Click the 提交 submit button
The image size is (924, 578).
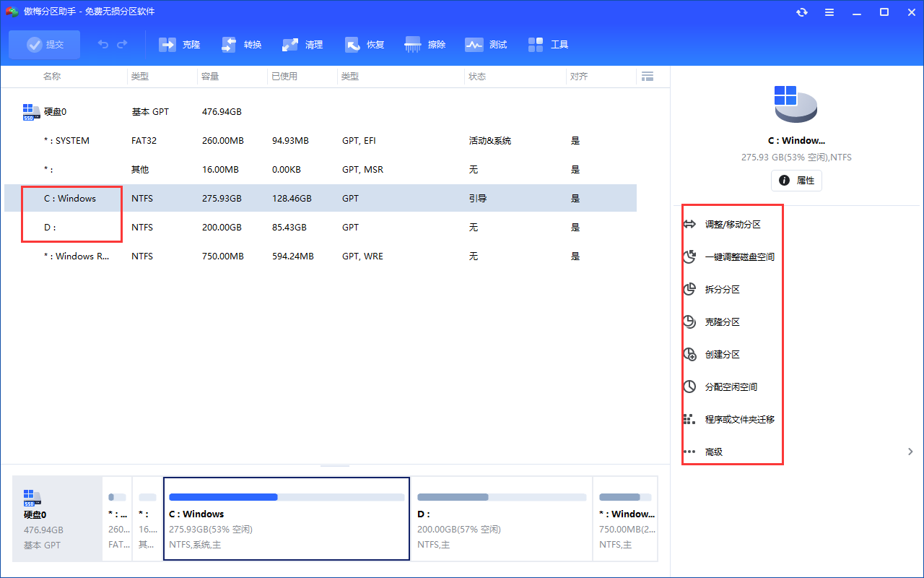[x=45, y=45]
